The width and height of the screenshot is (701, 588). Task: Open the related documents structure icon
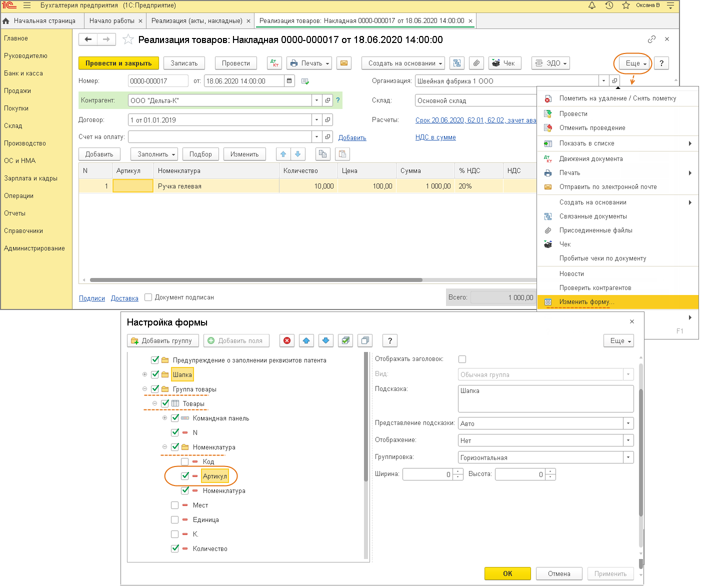pyautogui.click(x=456, y=63)
